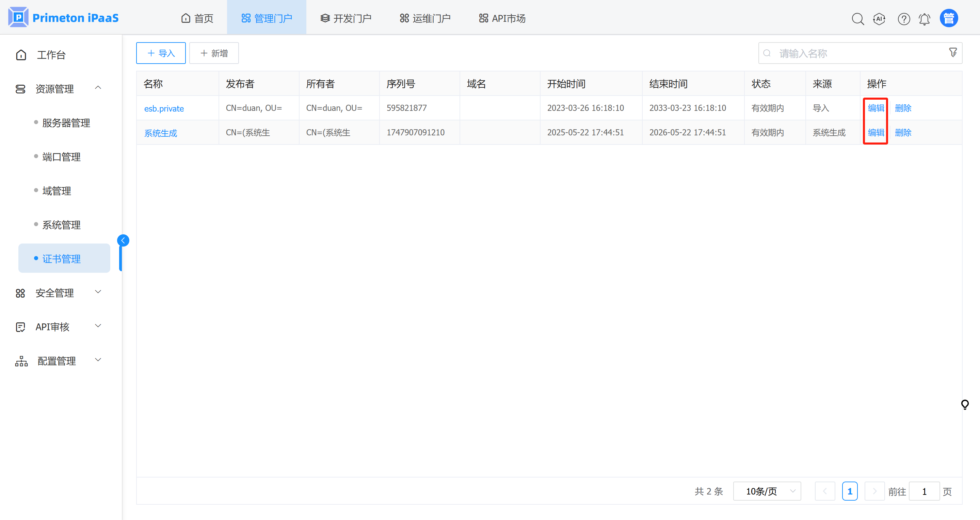This screenshot has height=520, width=980.
Task: Click the help question mark icon
Action: coord(903,19)
